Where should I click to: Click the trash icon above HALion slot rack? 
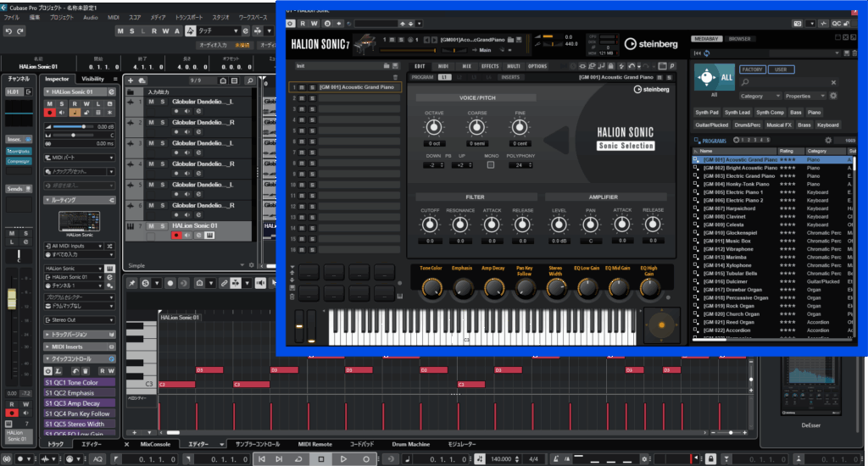(x=395, y=77)
